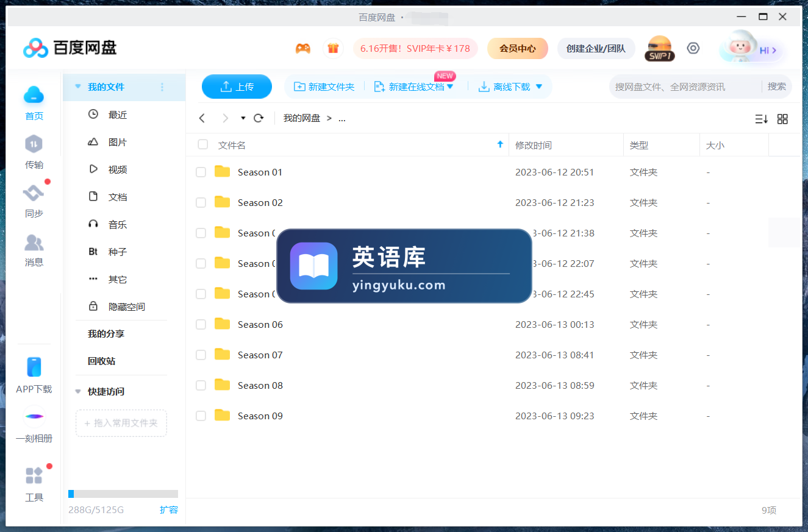The height and width of the screenshot is (532, 808).
Task: Check the Season 06 checkbox
Action: click(201, 325)
